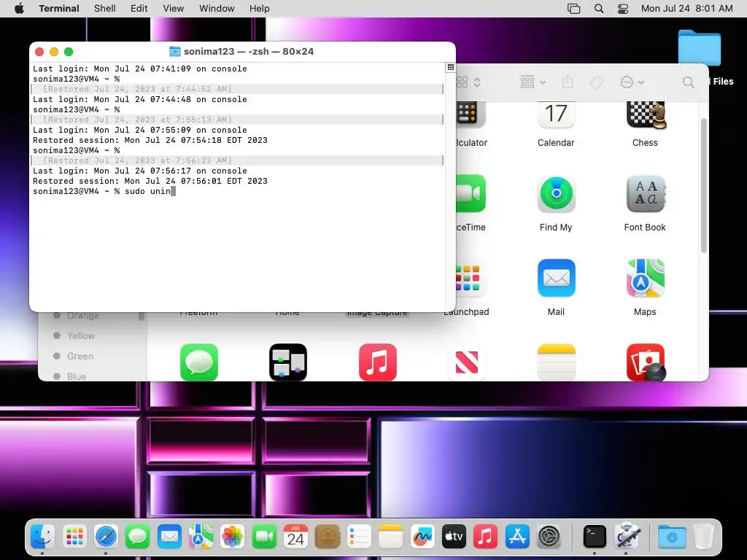Click the Finder Tags toolbar icon
Screen dimensions: 747x560
point(596,82)
